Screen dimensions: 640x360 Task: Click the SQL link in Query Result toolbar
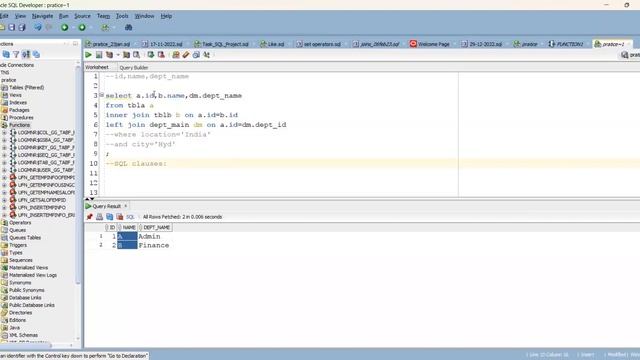tap(130, 217)
